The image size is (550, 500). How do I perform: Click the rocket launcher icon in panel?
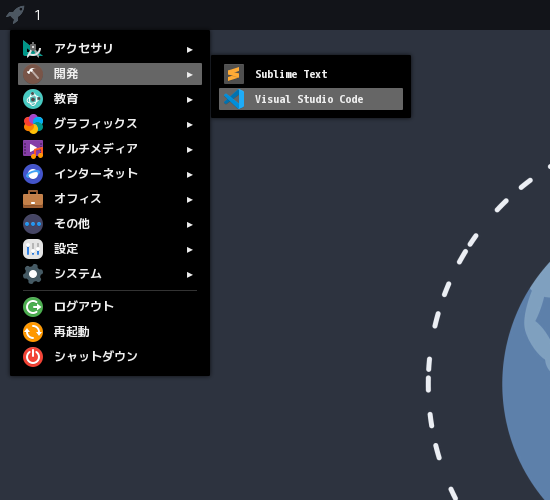[x=15, y=15]
